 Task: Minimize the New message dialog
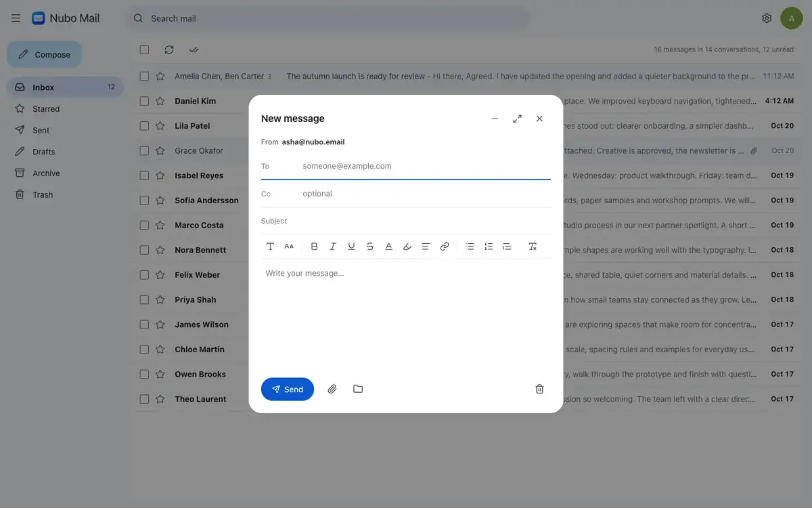click(495, 119)
